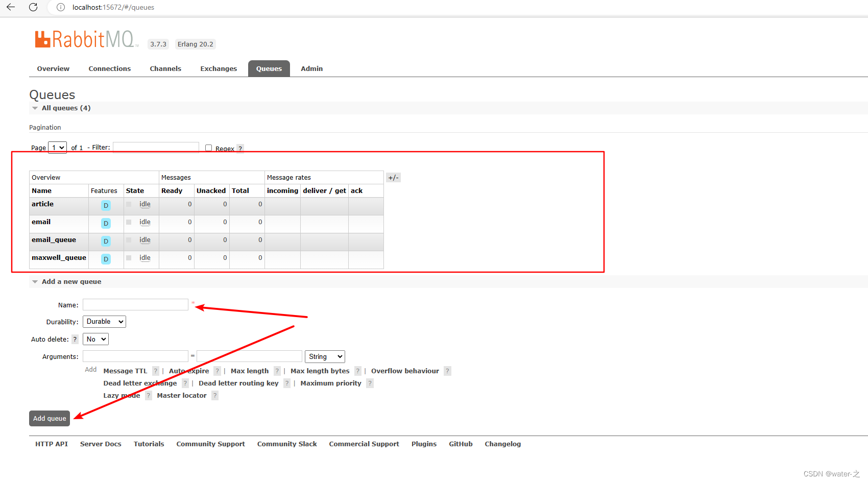Screen dimensions: 868x482
Task: Click the D feature badge for maxwell_queue
Action: 106,259
